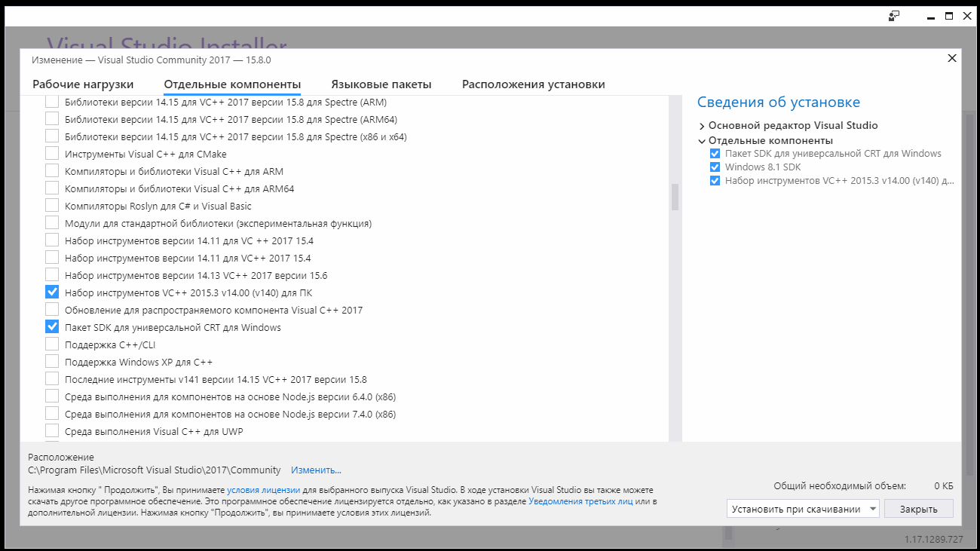
Task: Click the dialog title Изменение — Visual Studio Community 2017
Action: [x=151, y=60]
